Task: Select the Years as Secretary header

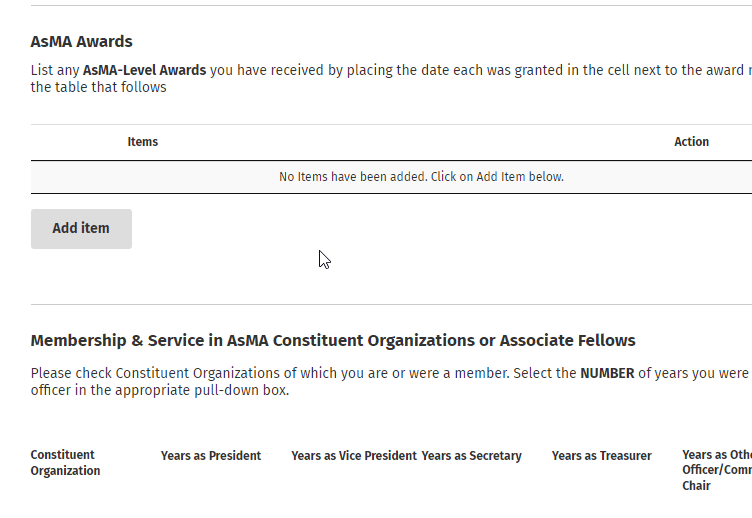Action: pos(472,456)
